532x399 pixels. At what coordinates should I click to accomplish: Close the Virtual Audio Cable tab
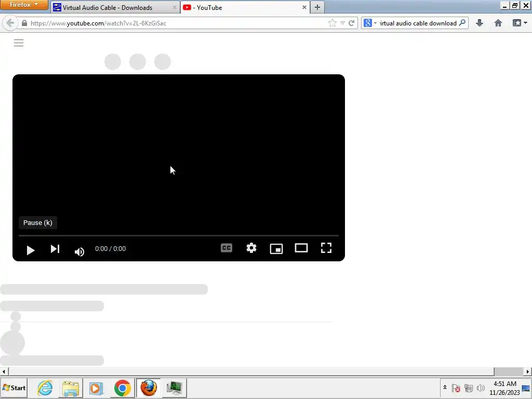(175, 7)
